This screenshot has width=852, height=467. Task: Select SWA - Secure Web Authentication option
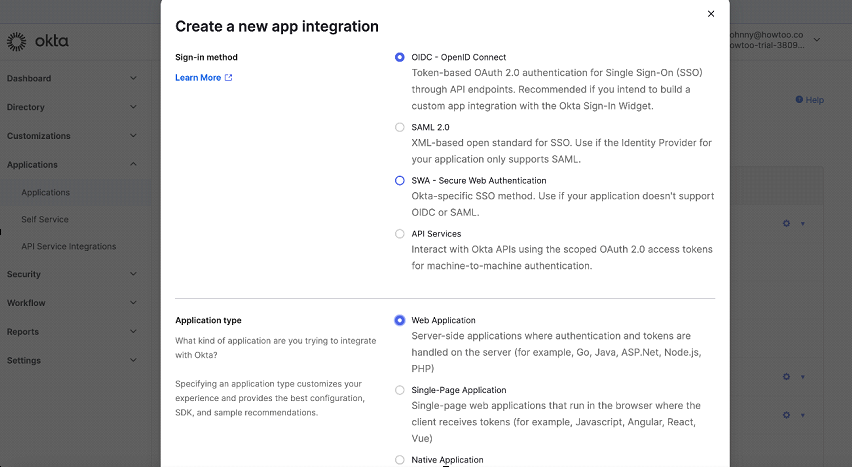click(x=400, y=181)
